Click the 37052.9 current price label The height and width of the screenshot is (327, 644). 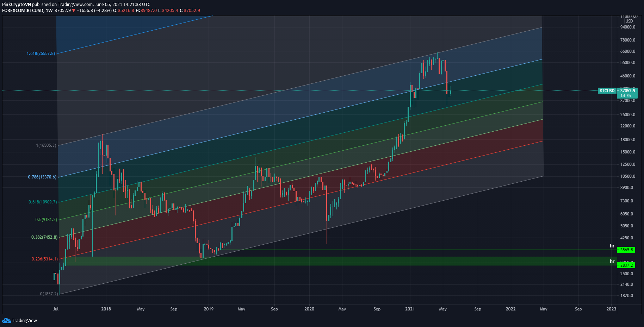628,91
